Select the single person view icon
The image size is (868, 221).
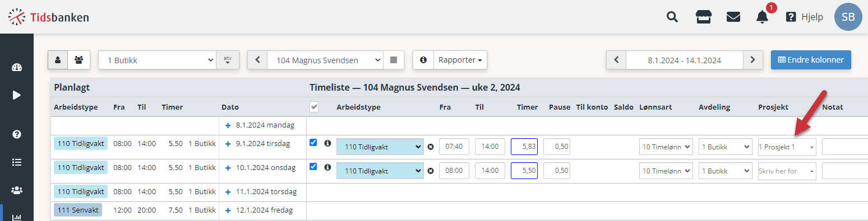coord(58,60)
